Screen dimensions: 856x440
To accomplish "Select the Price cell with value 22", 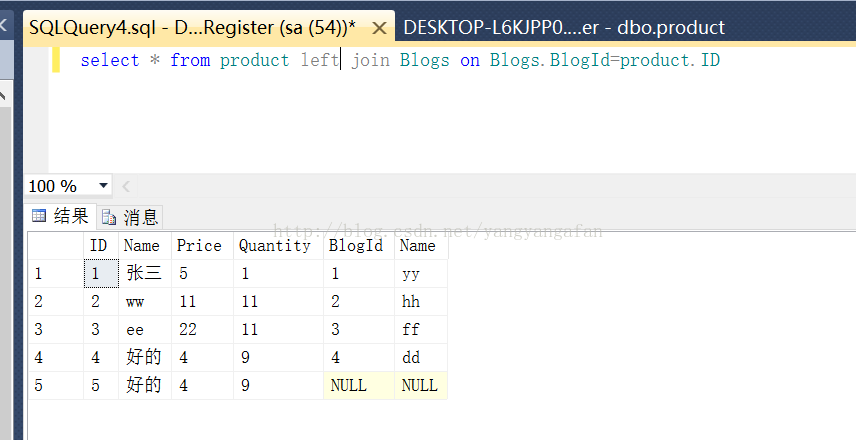I will point(202,329).
